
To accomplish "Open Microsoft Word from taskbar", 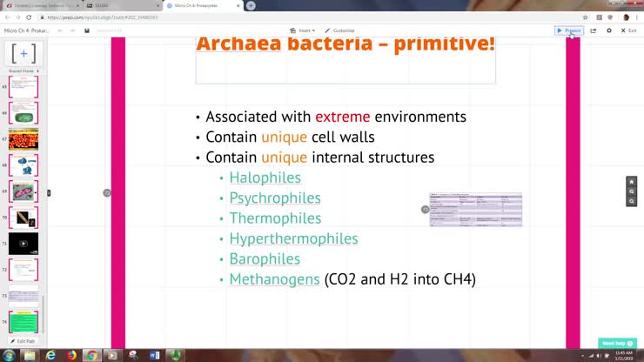I will 154,355.
